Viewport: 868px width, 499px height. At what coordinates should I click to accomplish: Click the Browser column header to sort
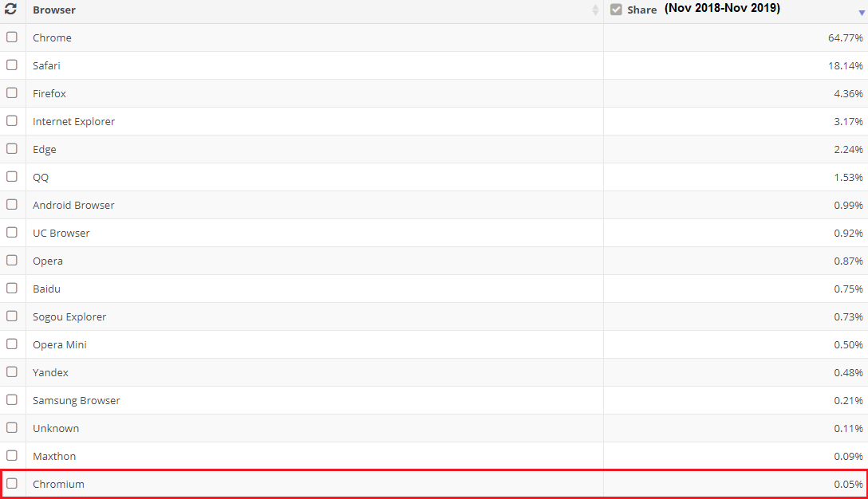[53, 10]
